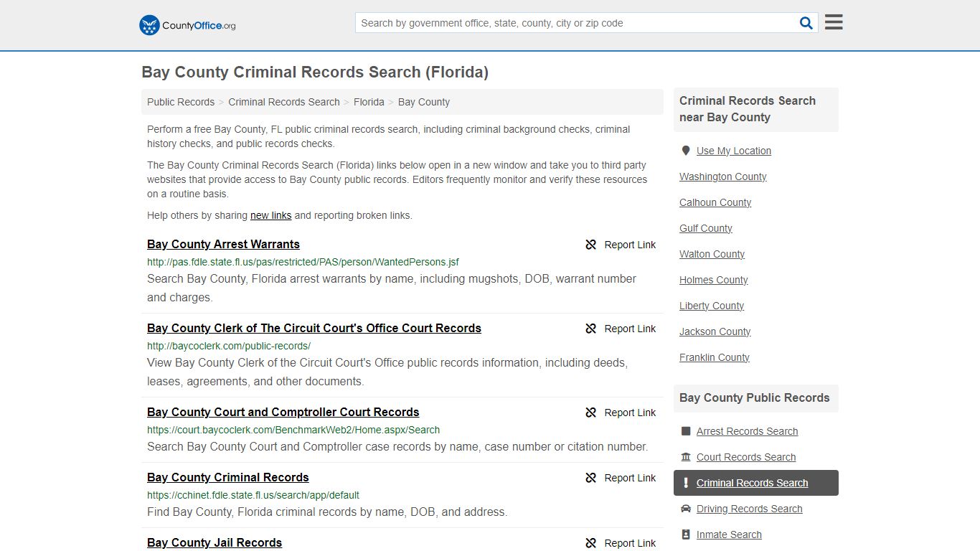Report Link for Court and Comptroller Records

[621, 413]
